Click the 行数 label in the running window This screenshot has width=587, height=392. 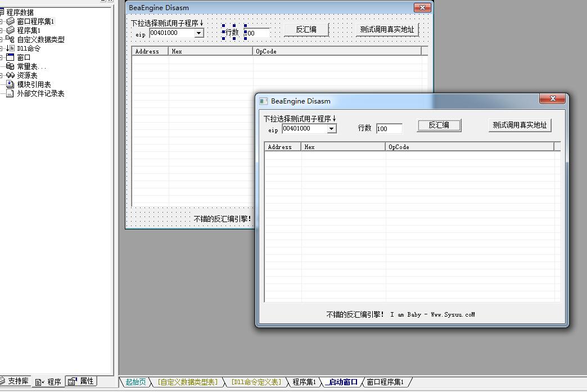[x=365, y=128]
